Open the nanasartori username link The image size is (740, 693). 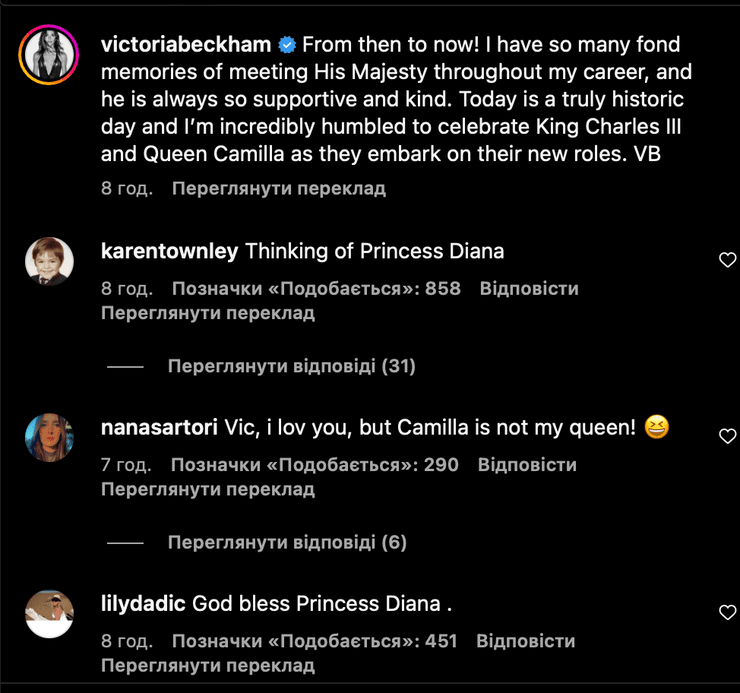click(159, 427)
